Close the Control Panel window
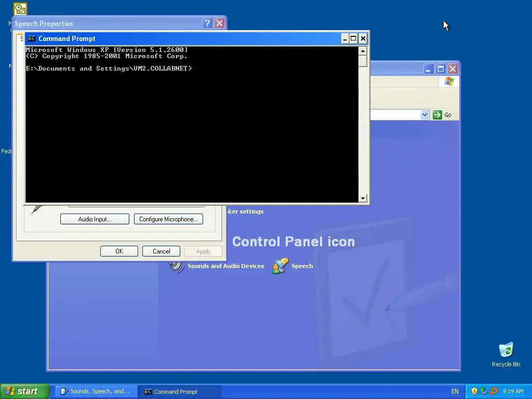The image size is (532, 399). coord(453,69)
